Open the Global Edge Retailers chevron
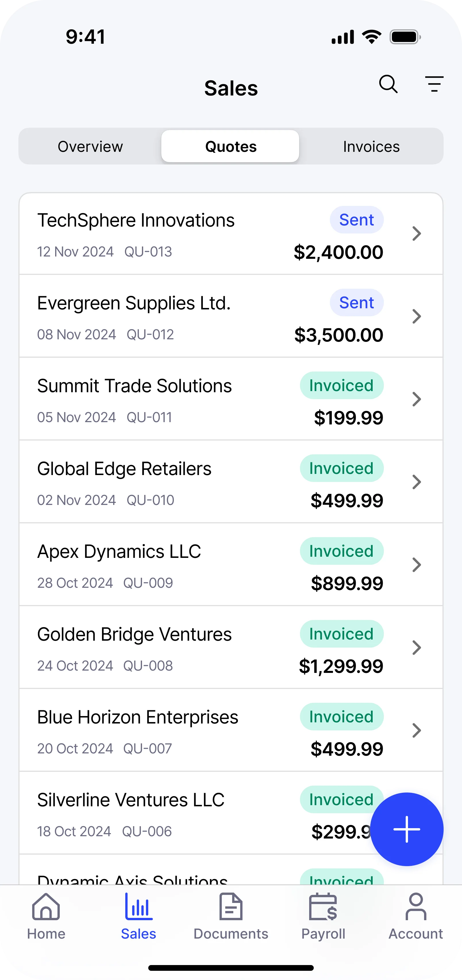 point(417,482)
